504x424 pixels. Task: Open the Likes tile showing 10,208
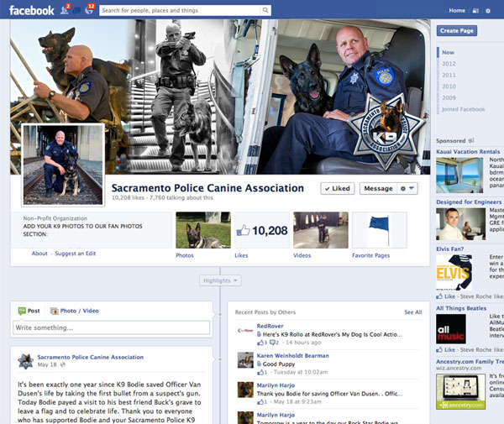pos(262,230)
